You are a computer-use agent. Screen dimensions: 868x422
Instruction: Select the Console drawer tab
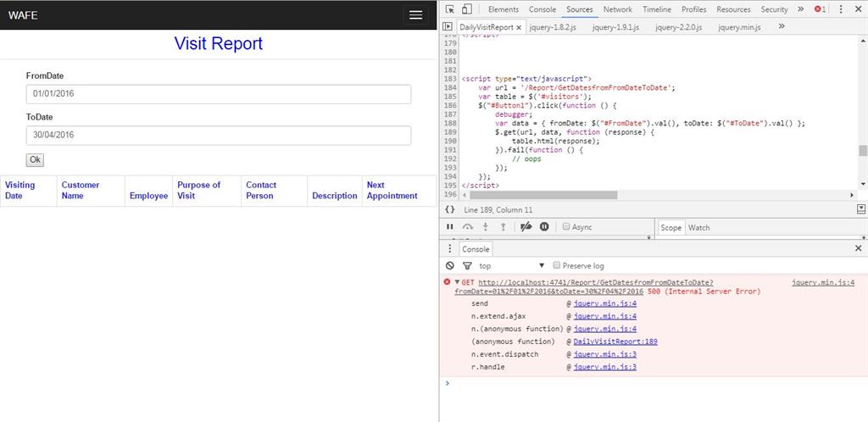coord(476,249)
